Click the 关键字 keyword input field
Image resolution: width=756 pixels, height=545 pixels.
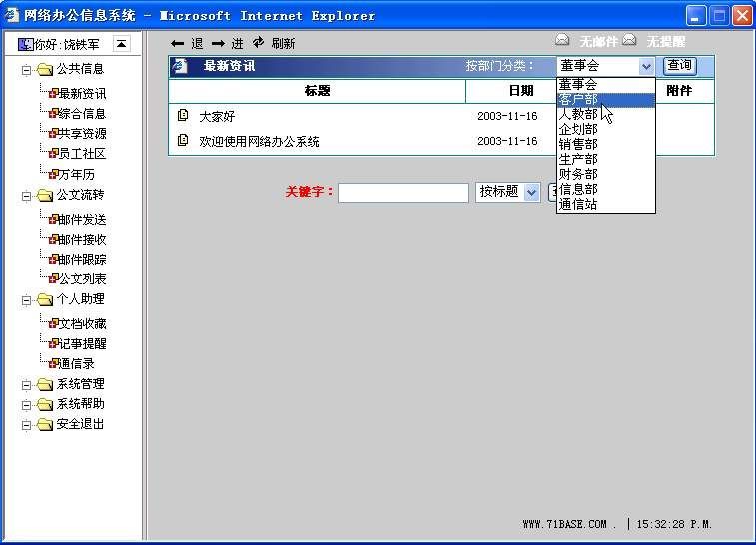[402, 193]
